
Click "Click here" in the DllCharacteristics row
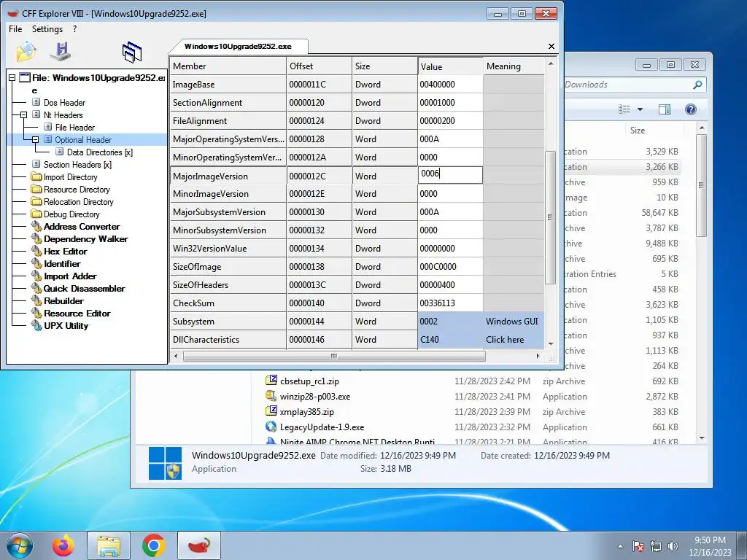505,340
